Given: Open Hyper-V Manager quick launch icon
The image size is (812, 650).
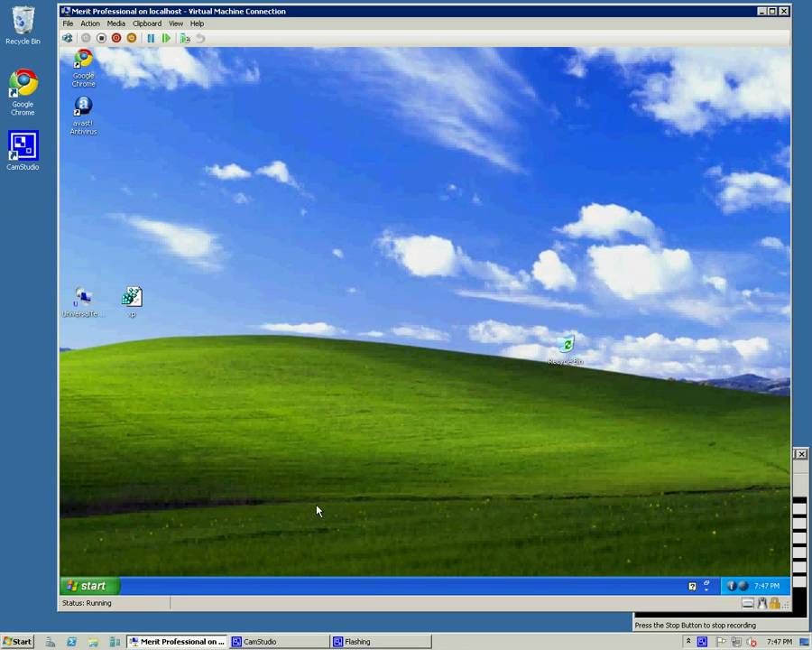Looking at the screenshot, I should pyautogui.click(x=115, y=642).
